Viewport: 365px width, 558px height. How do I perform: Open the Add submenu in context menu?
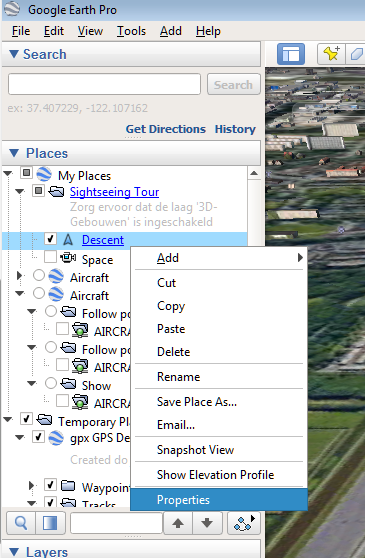[219, 258]
